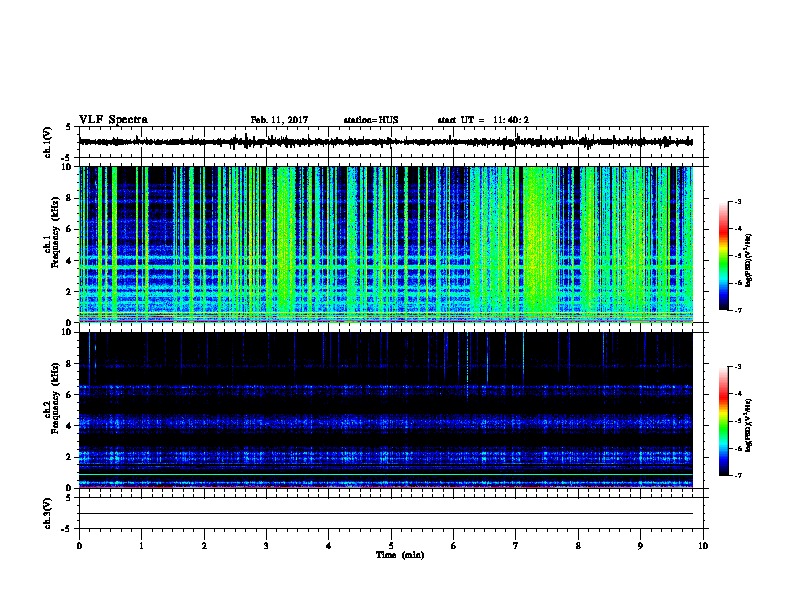
Task: Click the time axis tick label '5'
Action: [x=391, y=546]
